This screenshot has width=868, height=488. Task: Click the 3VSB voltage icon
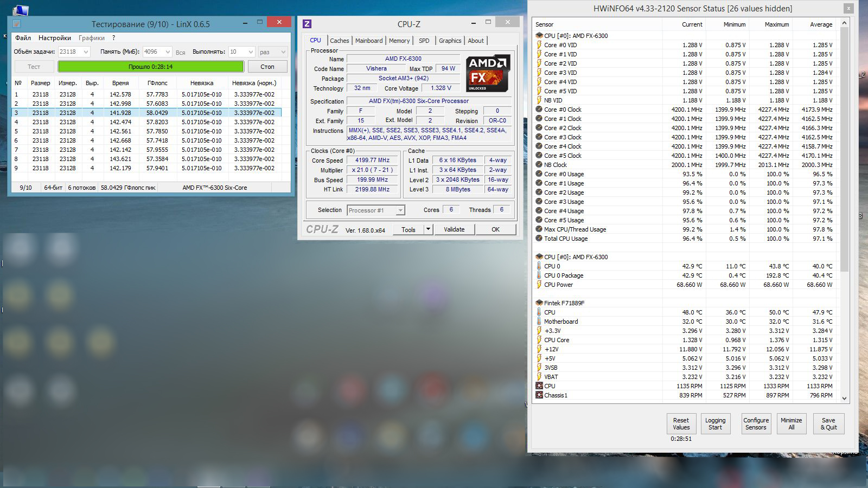(539, 368)
